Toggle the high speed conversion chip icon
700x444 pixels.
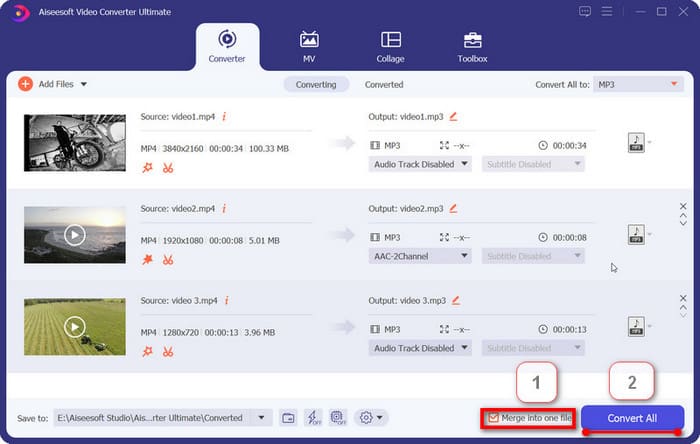338,418
